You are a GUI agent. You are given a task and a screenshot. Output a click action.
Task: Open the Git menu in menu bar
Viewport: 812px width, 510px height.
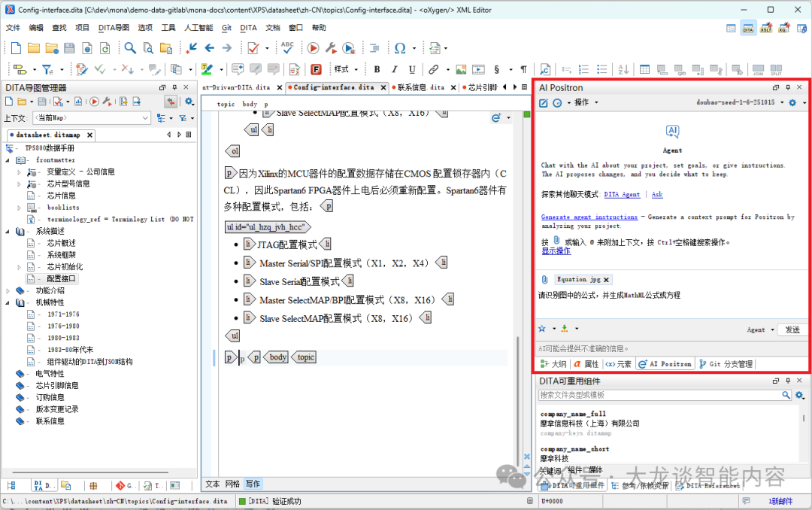(226, 28)
